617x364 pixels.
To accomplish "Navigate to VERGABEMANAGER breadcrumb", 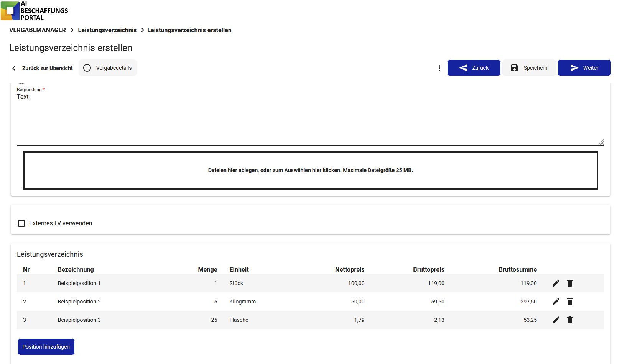I will (38, 30).
